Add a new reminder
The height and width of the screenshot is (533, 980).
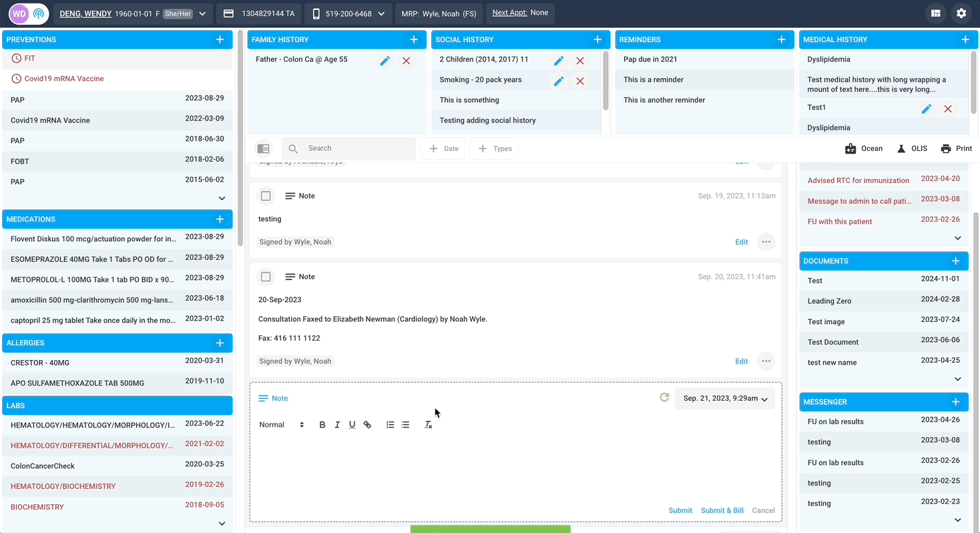coord(782,39)
